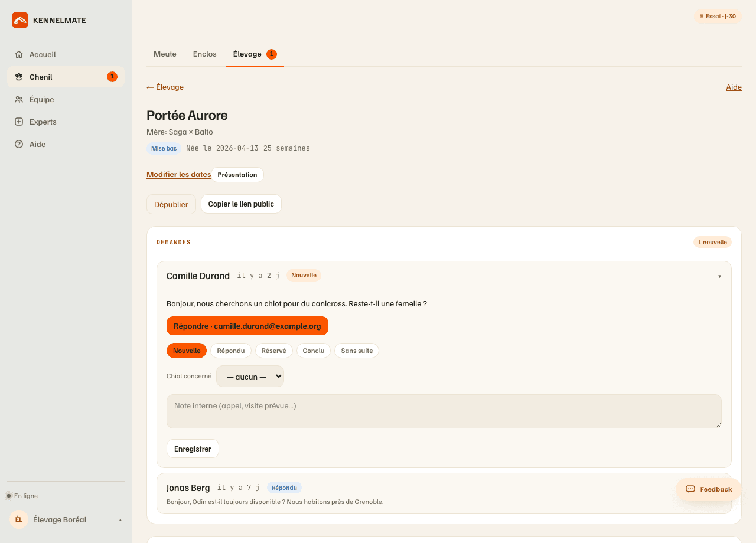
Task: Go back to Élevage
Action: point(165,87)
